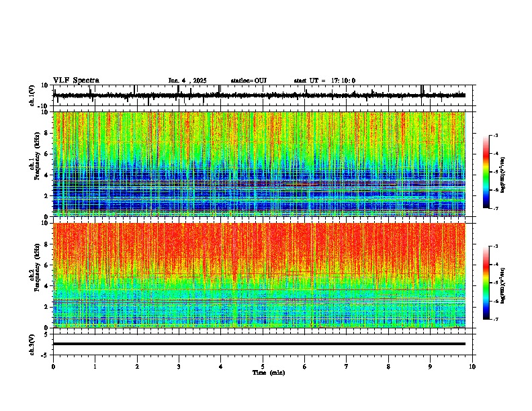The width and height of the screenshot is (532, 411).
Task: Click the ch.1 color bar "log(PSD)" unit label
Action: click(x=503, y=175)
